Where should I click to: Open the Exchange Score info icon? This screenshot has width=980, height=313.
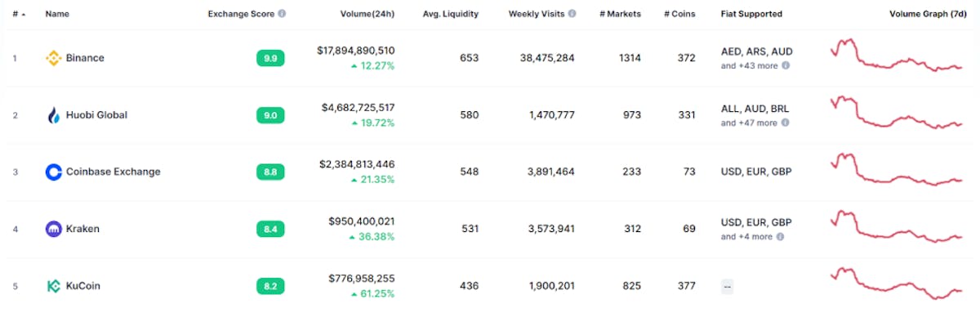click(x=282, y=14)
